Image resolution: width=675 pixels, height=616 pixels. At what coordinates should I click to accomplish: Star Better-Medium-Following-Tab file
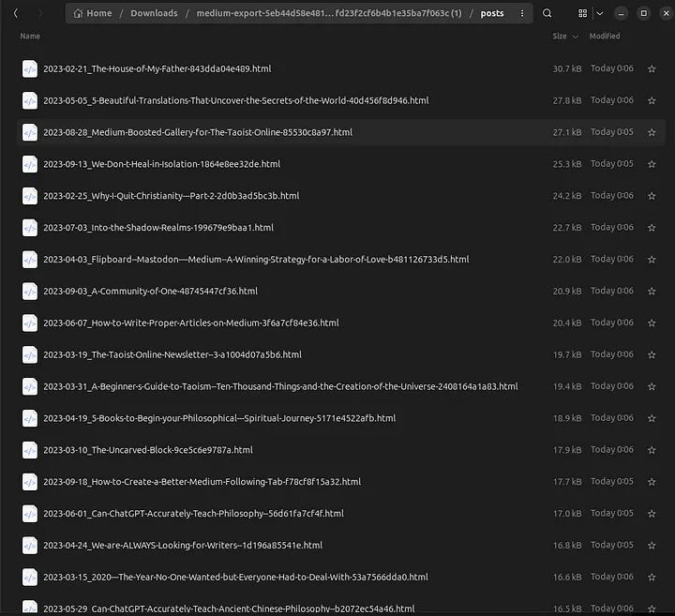[x=652, y=482]
